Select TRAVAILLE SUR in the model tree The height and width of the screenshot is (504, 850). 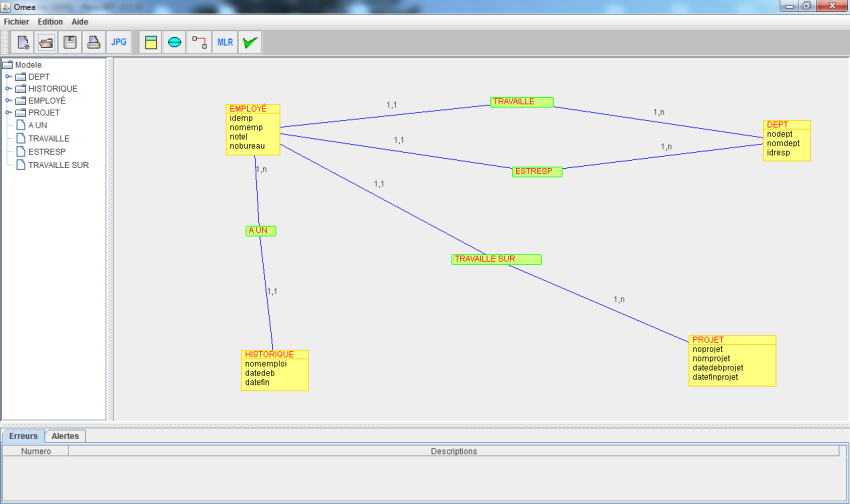point(58,165)
